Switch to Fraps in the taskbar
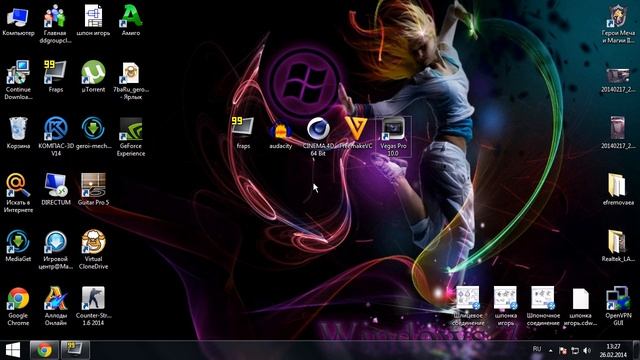 point(75,350)
